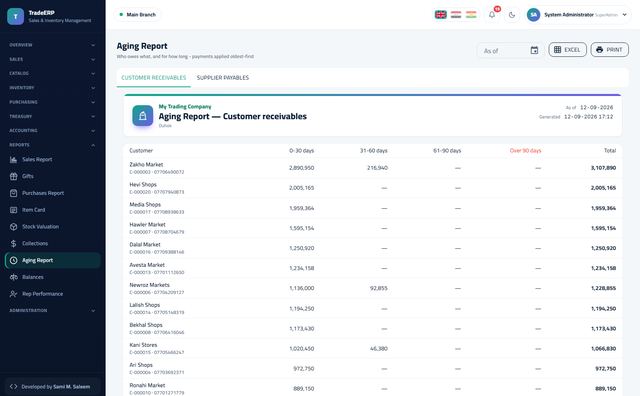The height and width of the screenshot is (396, 640).
Task: Expand the Accounting sidebar section
Action: [52, 131]
